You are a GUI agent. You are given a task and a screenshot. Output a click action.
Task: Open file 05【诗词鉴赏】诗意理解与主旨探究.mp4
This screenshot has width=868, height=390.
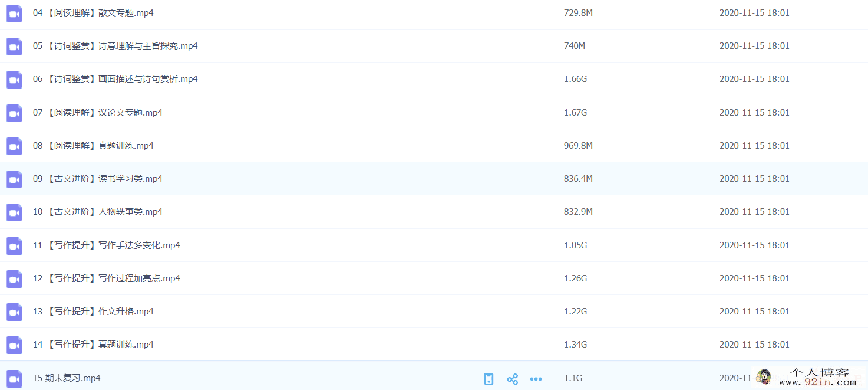click(115, 45)
